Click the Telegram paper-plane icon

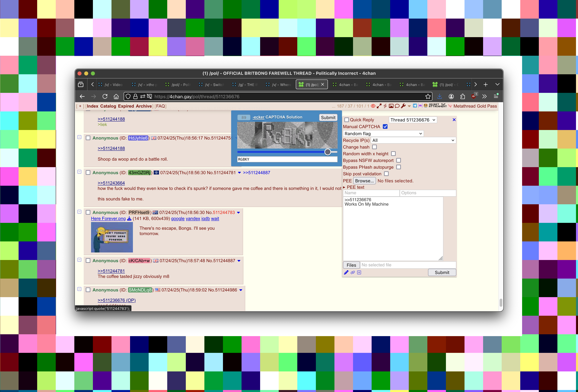(x=415, y=106)
